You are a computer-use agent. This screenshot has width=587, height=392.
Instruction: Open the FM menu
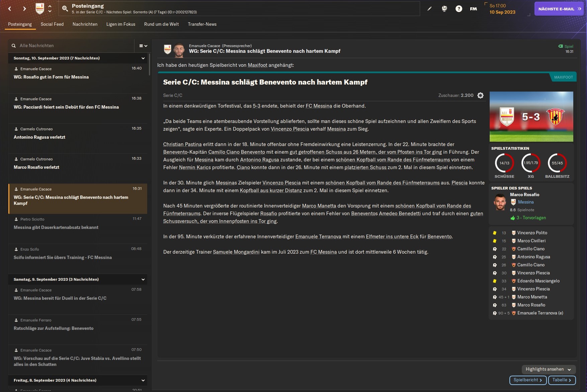(473, 9)
